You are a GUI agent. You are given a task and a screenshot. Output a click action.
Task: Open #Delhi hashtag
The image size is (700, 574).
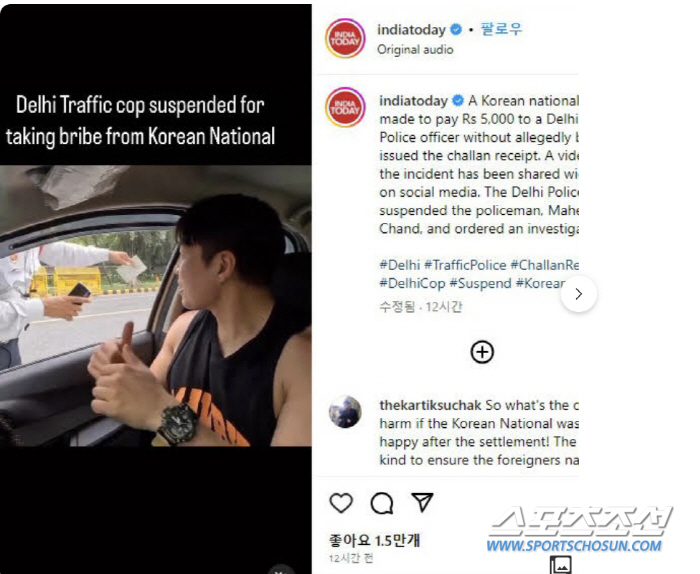[400, 265]
